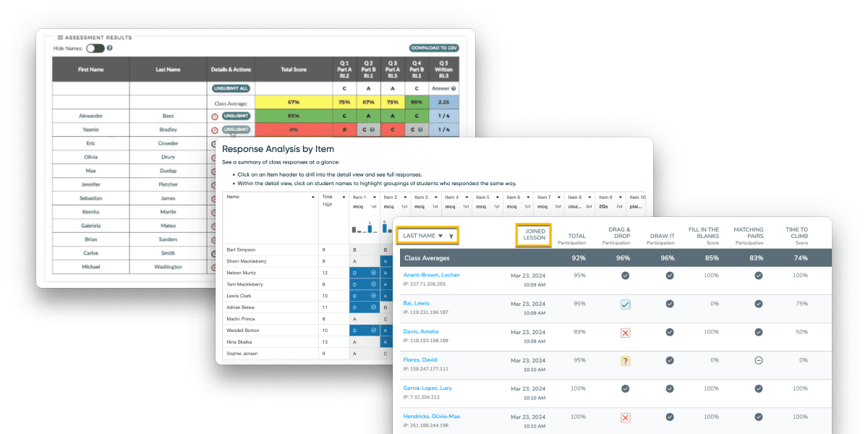This screenshot has height=434, width=868.
Task: Click Lewis Bai's Drag & Drop correct checkbox
Action: pos(625,305)
